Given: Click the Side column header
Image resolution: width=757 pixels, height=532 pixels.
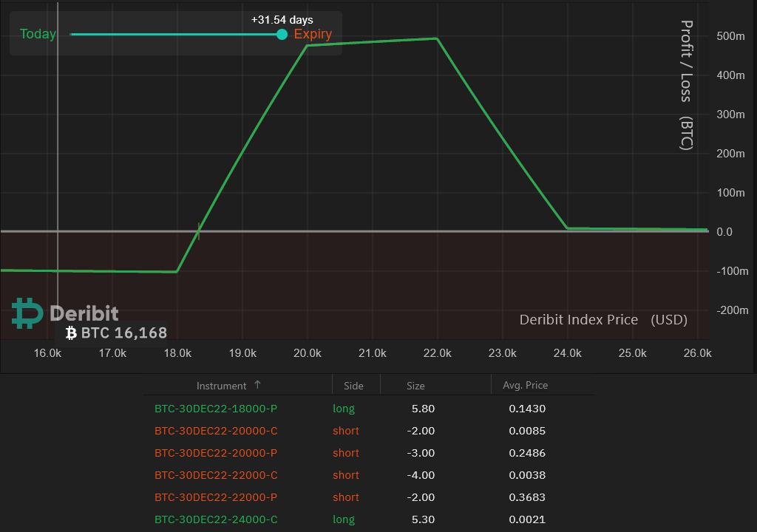Looking at the screenshot, I should pos(353,384).
